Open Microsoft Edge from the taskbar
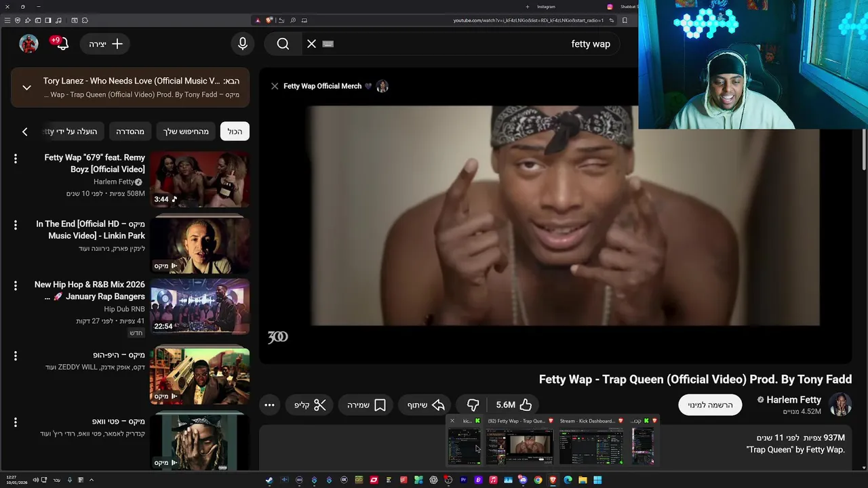Image resolution: width=868 pixels, height=488 pixels. click(x=568, y=480)
